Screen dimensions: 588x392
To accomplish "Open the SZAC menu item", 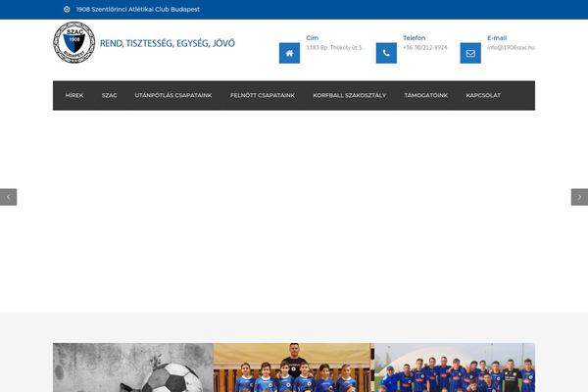I will pos(109,95).
